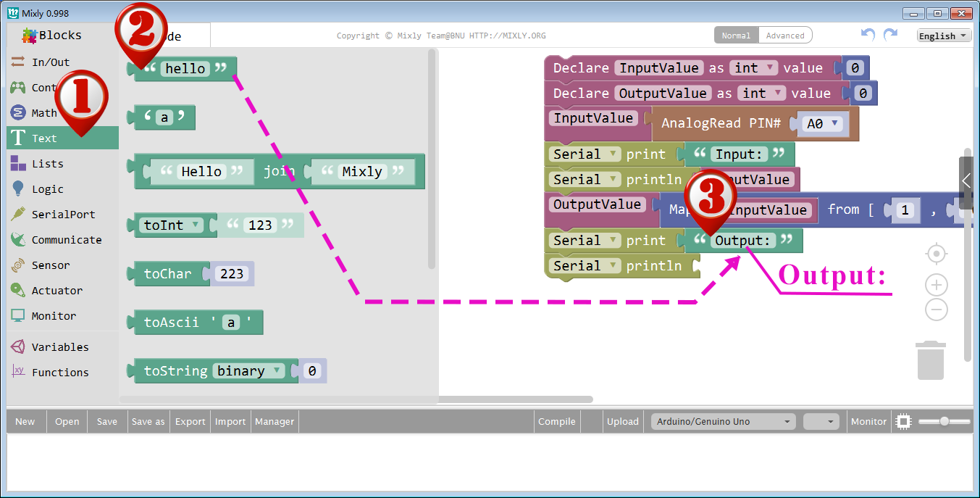
Task: Click the 223 number in toChar block
Action: coord(233,274)
